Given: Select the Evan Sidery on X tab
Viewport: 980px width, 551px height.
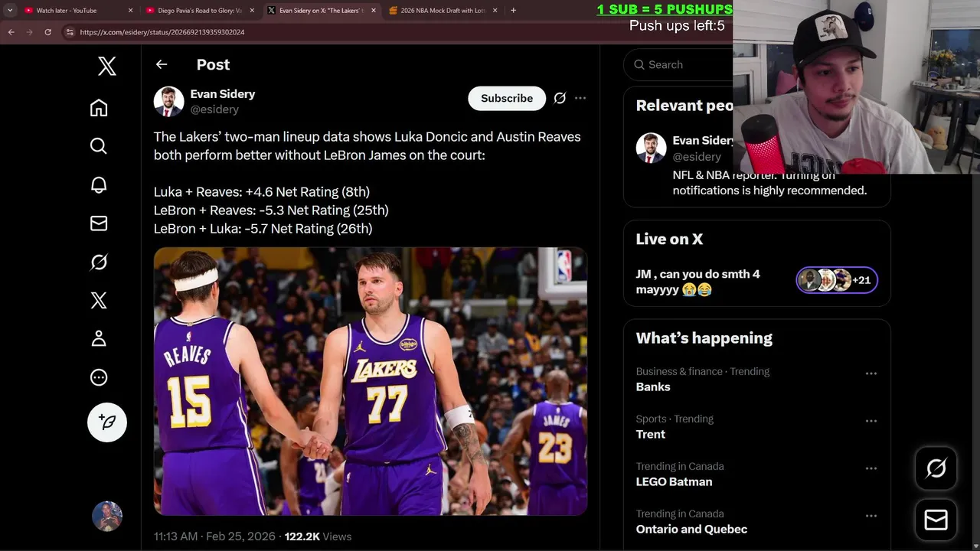Looking at the screenshot, I should pos(321,11).
